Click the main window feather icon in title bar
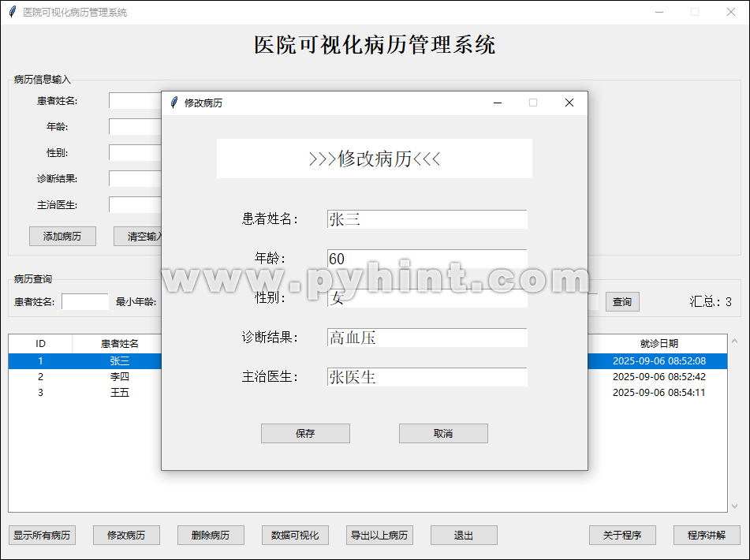The height and width of the screenshot is (560, 750). click(13, 12)
